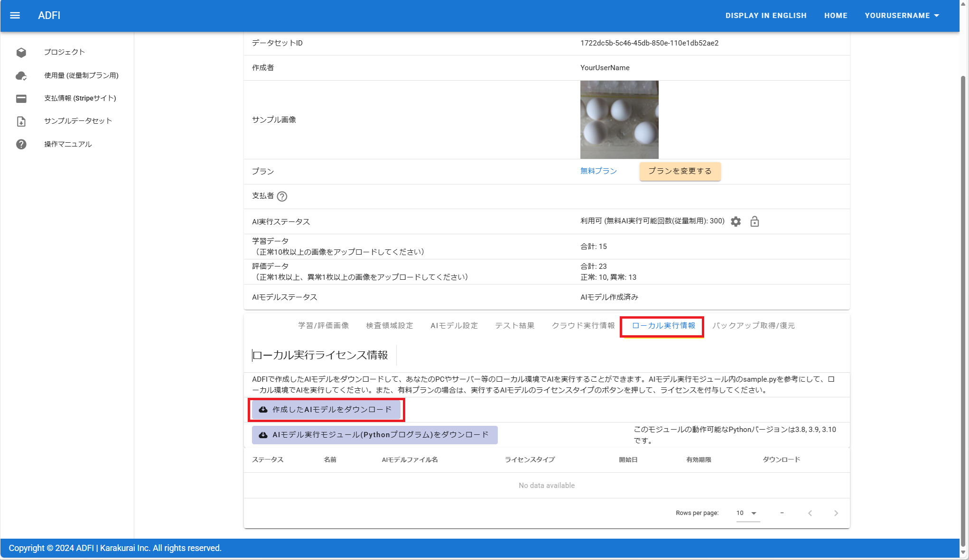
Task: Switch to the テスト結果 tab
Action: click(x=514, y=326)
